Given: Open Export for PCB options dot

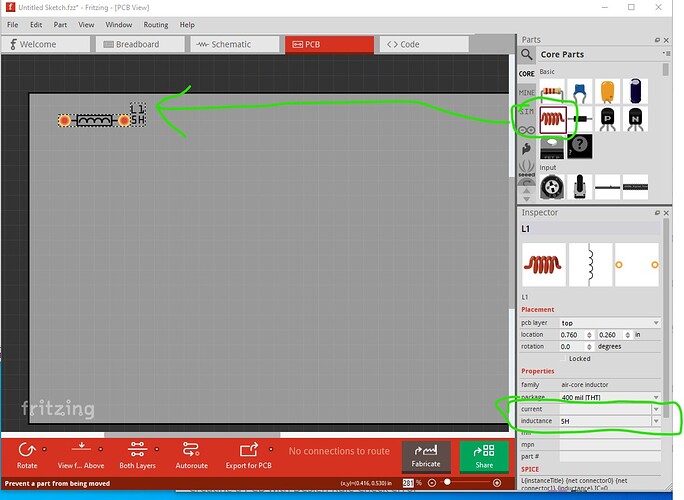Looking at the screenshot, I should point(271,449).
